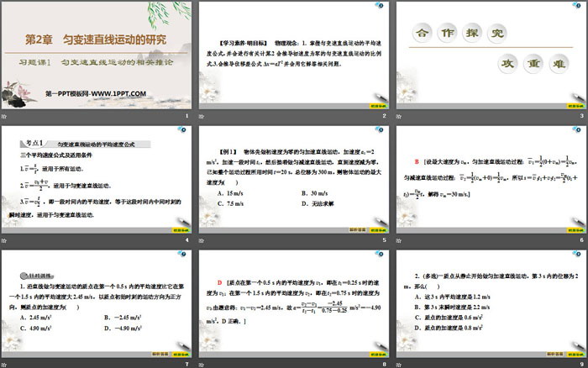Screen dimensions: 588x368
Task: Click the blue round icon atop slide 7
Action: pyautogui.click(x=181, y=254)
